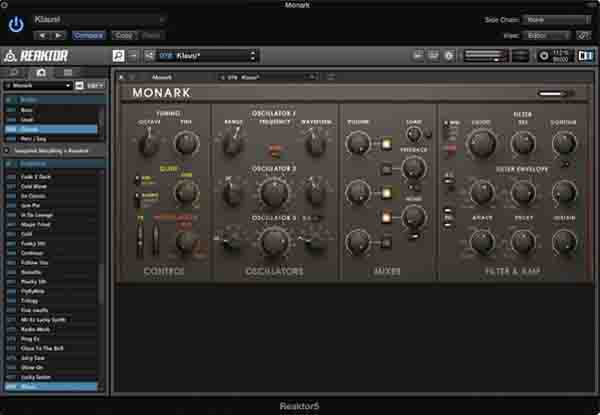Toggle the Oscillator 1 mixer on switch

tap(386, 144)
